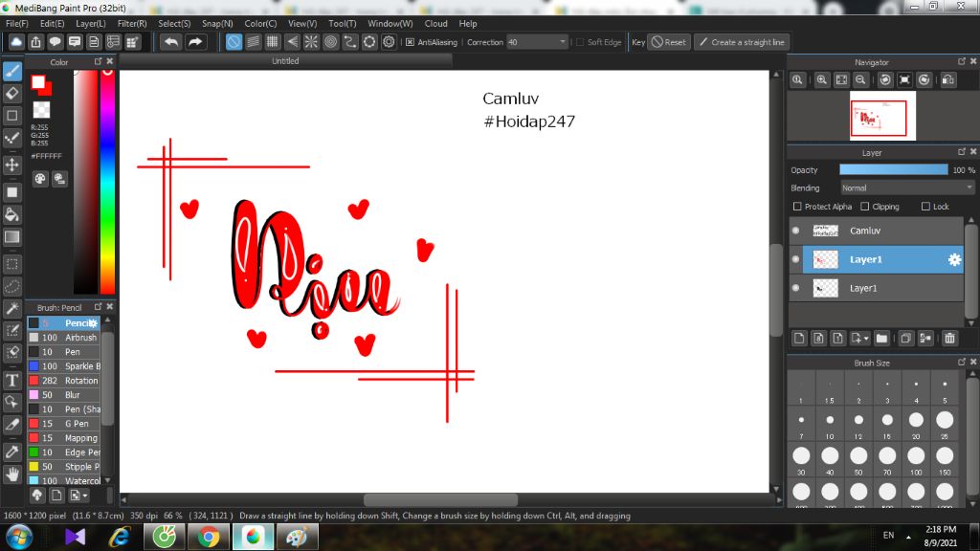Select the rectangular Select tool
Image resolution: width=980 pixels, height=551 pixels.
coord(11,264)
